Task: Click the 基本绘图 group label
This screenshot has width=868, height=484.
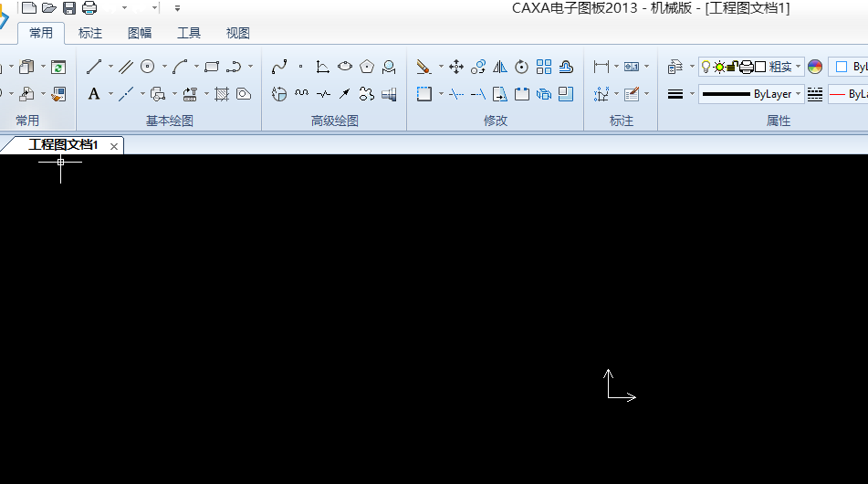Action: (x=170, y=121)
